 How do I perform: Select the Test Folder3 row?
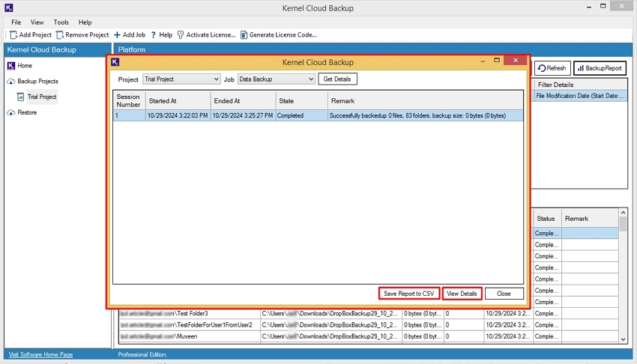coord(369,314)
